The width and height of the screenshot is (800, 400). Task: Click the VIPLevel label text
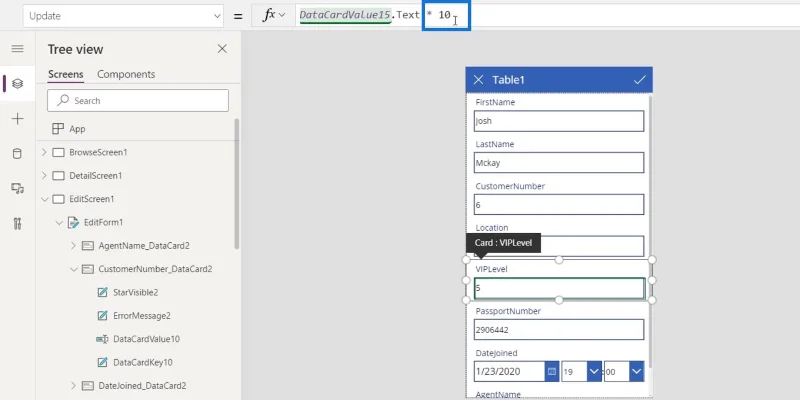[x=491, y=269]
